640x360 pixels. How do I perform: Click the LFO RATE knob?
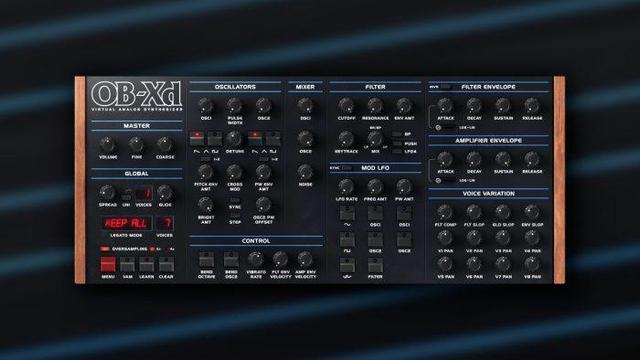(x=346, y=187)
